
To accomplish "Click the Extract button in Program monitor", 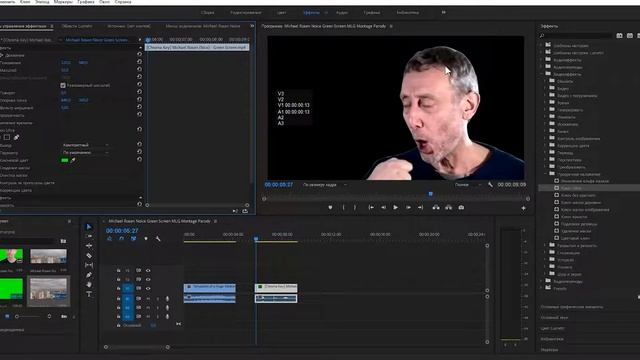I will coord(449,207).
